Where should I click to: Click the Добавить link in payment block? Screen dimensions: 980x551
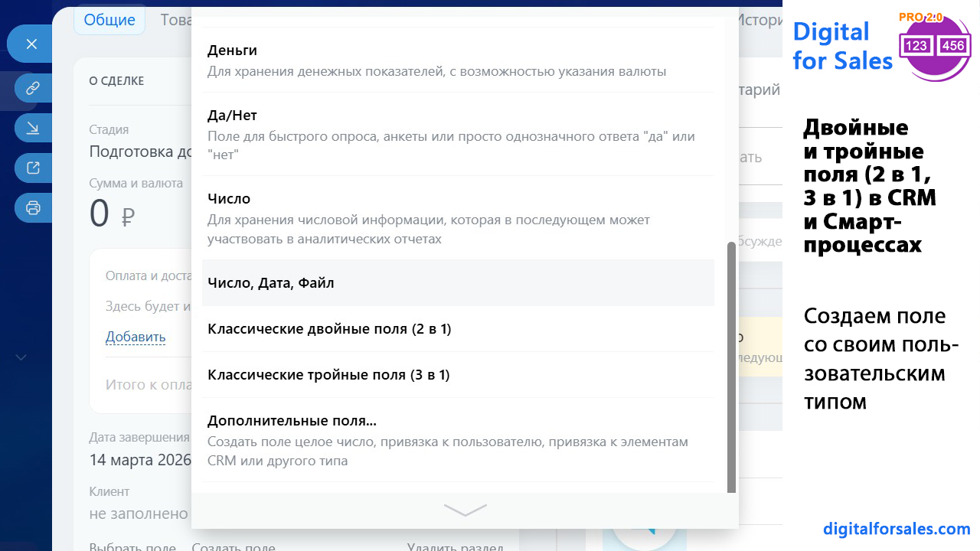coord(136,337)
